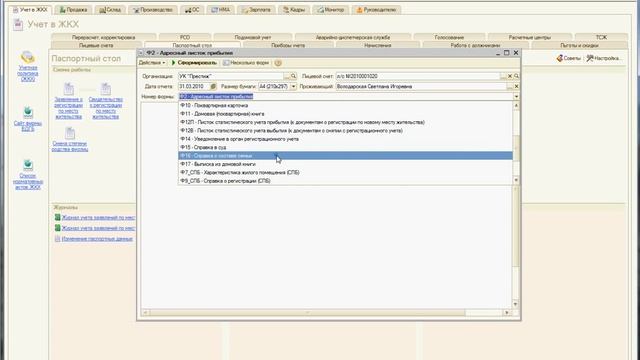
Task: Switch to the ОС top tab
Action: pyautogui.click(x=192, y=10)
